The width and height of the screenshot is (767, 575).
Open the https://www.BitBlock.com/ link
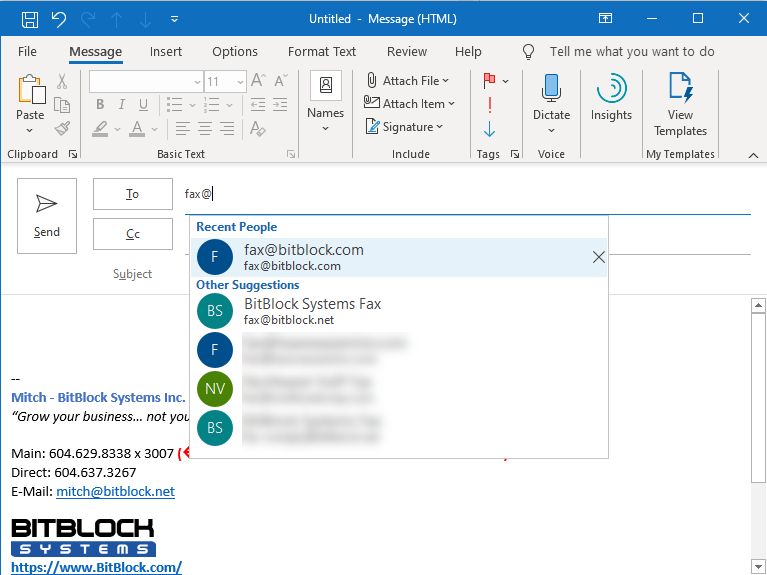(x=96, y=567)
